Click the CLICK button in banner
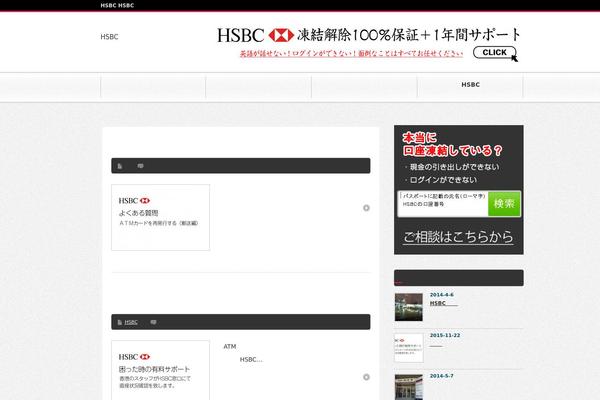Viewport: 600px width, 400px height. (494, 52)
